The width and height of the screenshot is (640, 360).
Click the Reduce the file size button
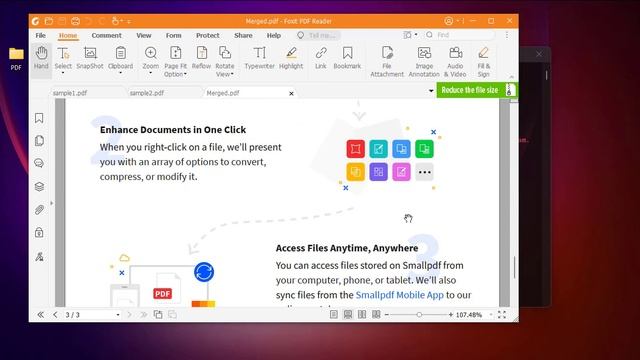477,90
